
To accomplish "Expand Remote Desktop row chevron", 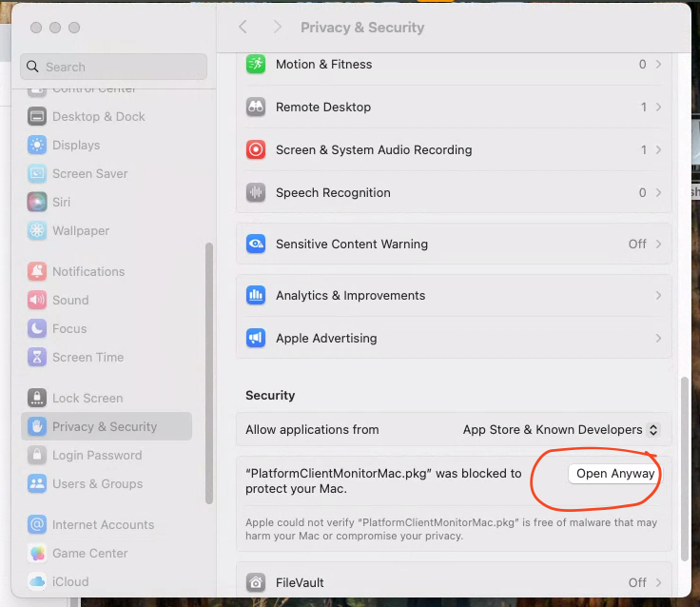I will tap(658, 108).
